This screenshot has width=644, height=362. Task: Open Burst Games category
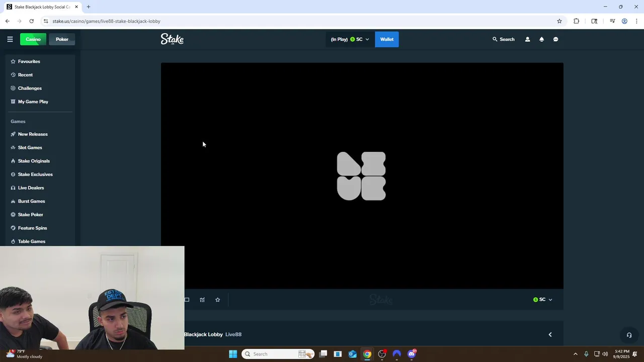[40, 201]
